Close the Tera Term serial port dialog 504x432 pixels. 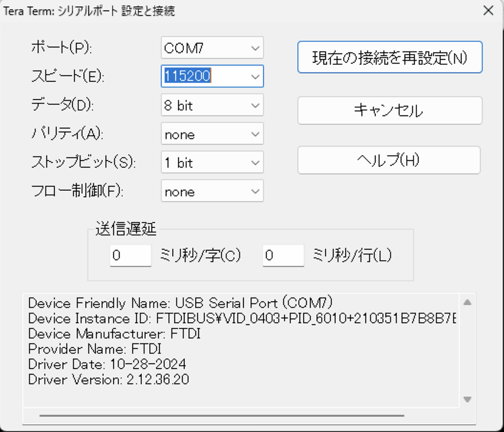point(488,11)
